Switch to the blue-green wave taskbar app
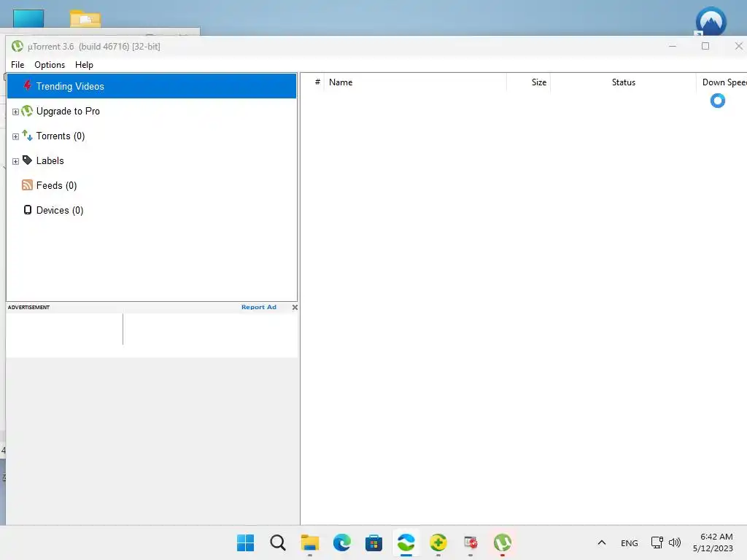Viewport: 747px width, 560px height. click(x=406, y=542)
